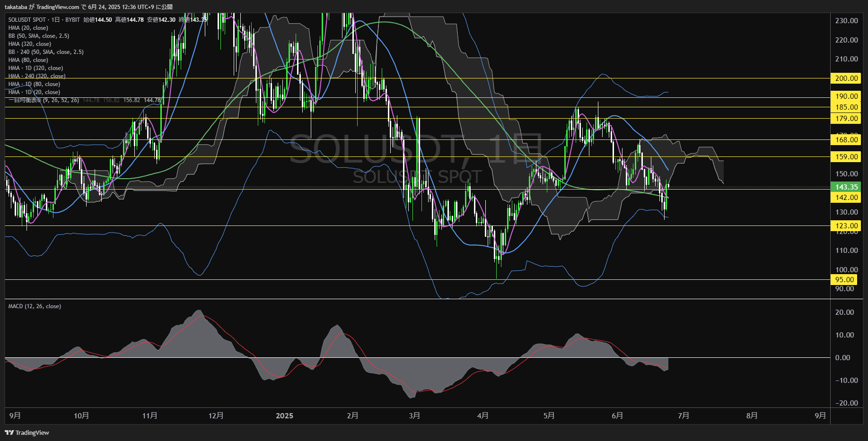Screen dimensions: 868x441
Task: Click the TradingView logo at bottom left
Action: tap(27, 432)
